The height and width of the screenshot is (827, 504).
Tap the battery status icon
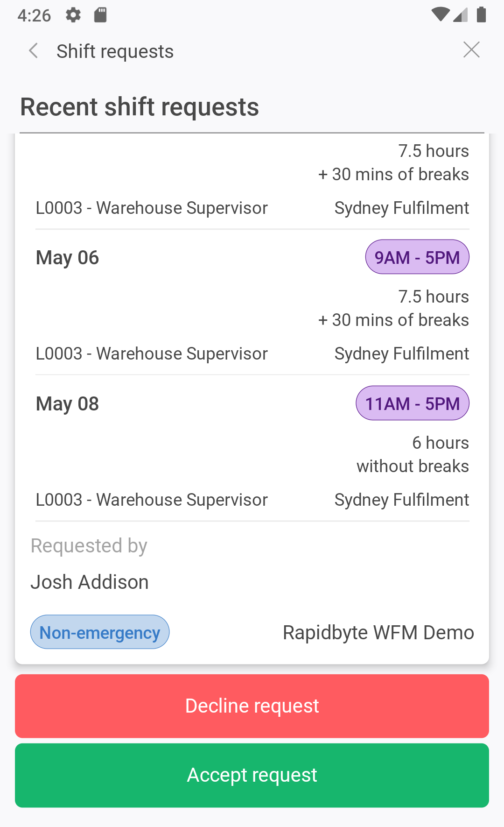coord(482,14)
